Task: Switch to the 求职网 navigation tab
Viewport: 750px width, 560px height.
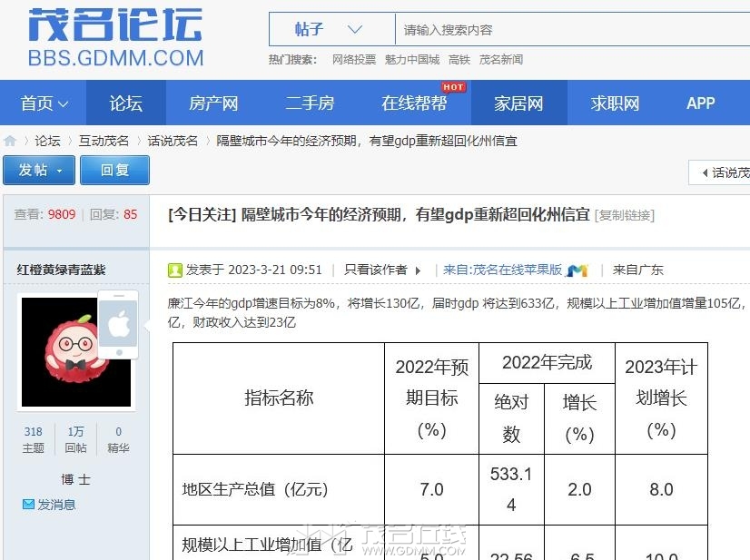Action: pos(615,103)
